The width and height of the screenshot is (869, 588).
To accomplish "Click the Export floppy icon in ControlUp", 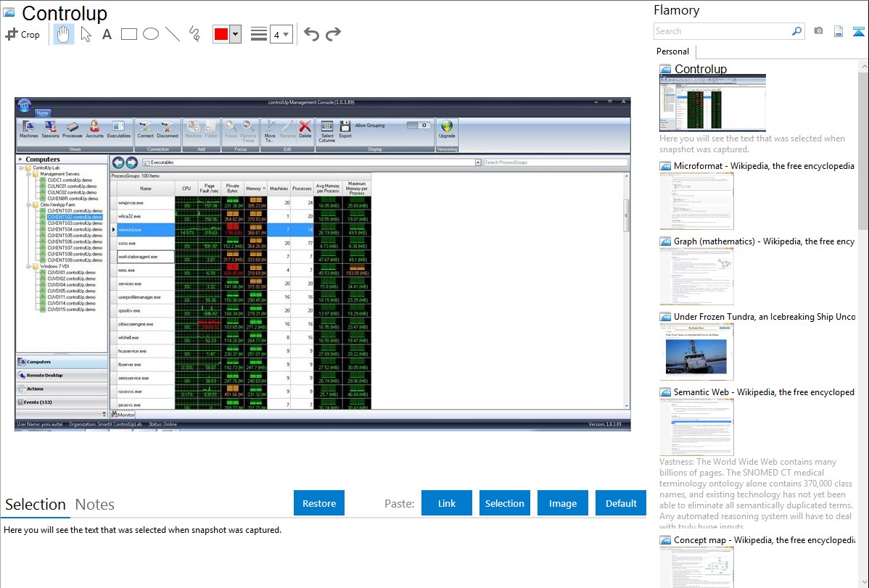I will click(x=345, y=130).
